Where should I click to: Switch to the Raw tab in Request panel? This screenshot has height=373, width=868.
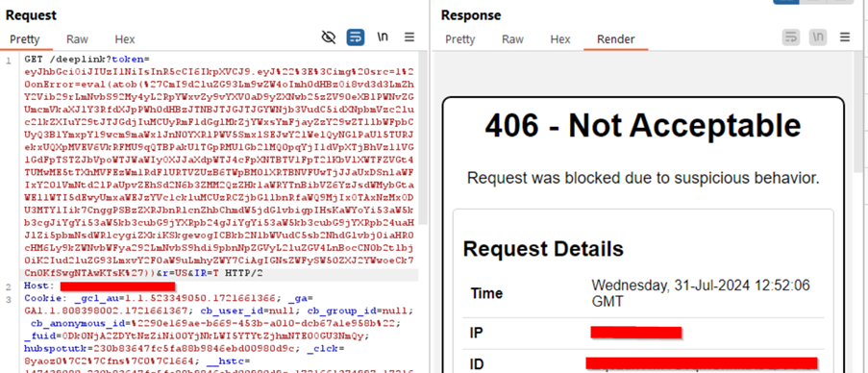coord(77,39)
